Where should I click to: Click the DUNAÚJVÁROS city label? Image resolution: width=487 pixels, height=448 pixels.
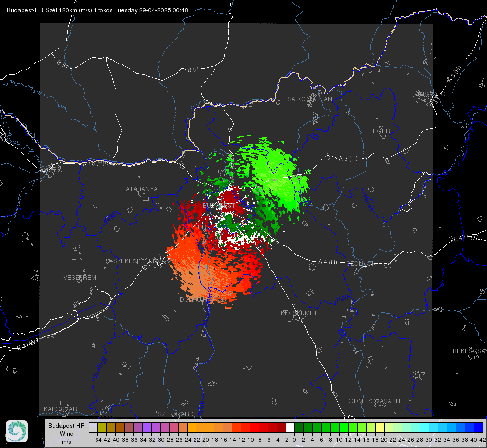point(202,299)
